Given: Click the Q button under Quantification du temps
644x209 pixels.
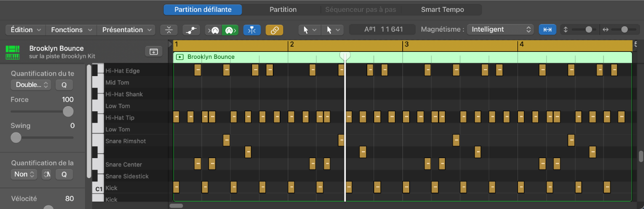Looking at the screenshot, I should [64, 84].
